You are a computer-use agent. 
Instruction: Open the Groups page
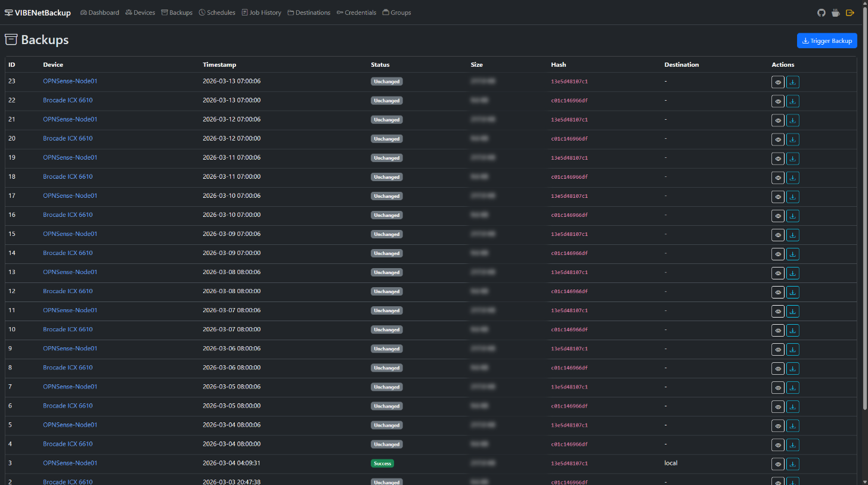(396, 13)
